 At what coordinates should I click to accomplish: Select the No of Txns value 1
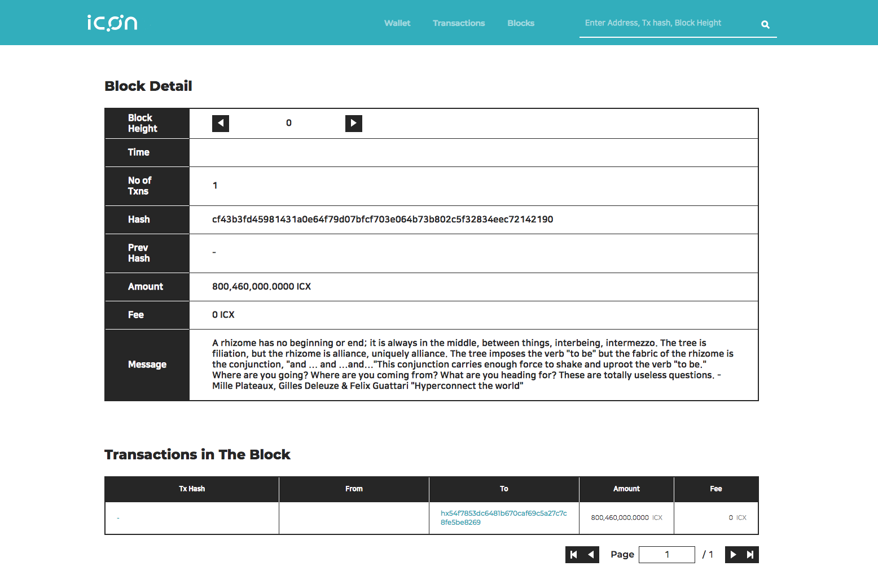215,186
